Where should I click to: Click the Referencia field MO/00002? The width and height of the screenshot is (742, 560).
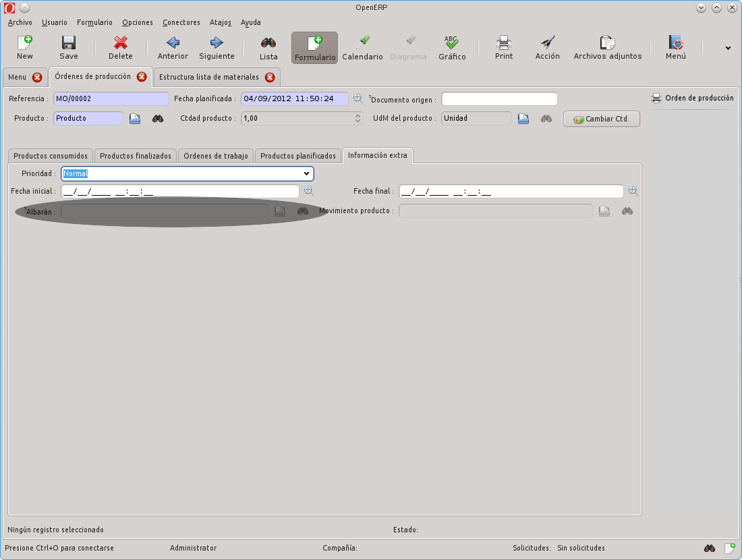tap(111, 99)
